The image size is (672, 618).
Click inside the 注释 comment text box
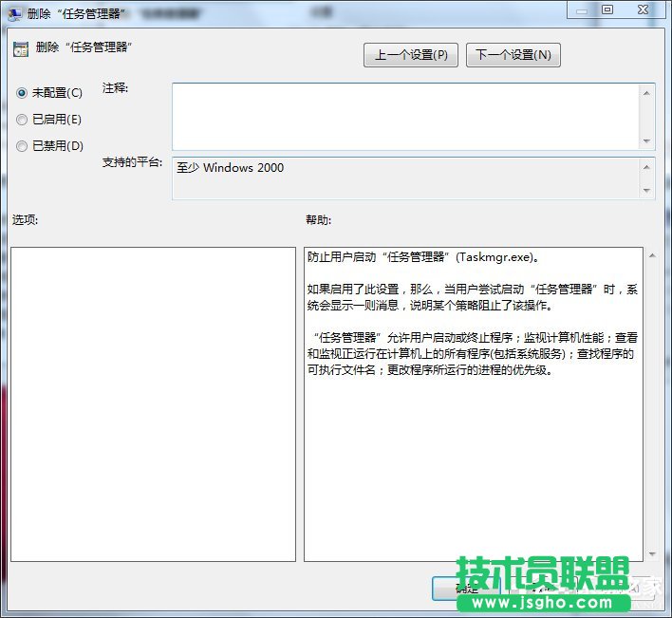pyautogui.click(x=405, y=117)
